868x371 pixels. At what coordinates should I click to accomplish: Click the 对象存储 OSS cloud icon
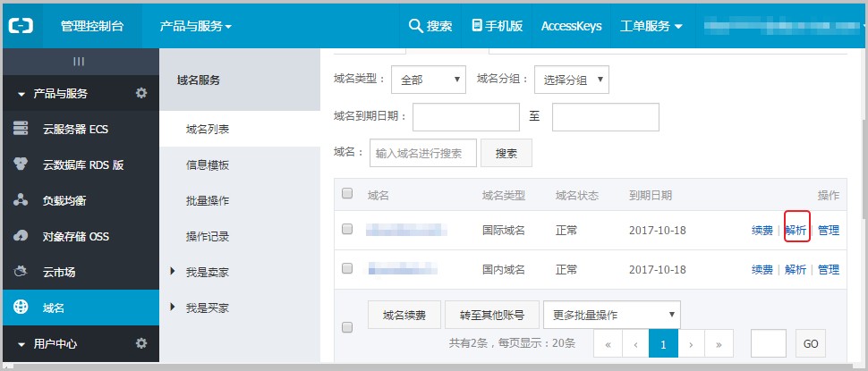21,237
